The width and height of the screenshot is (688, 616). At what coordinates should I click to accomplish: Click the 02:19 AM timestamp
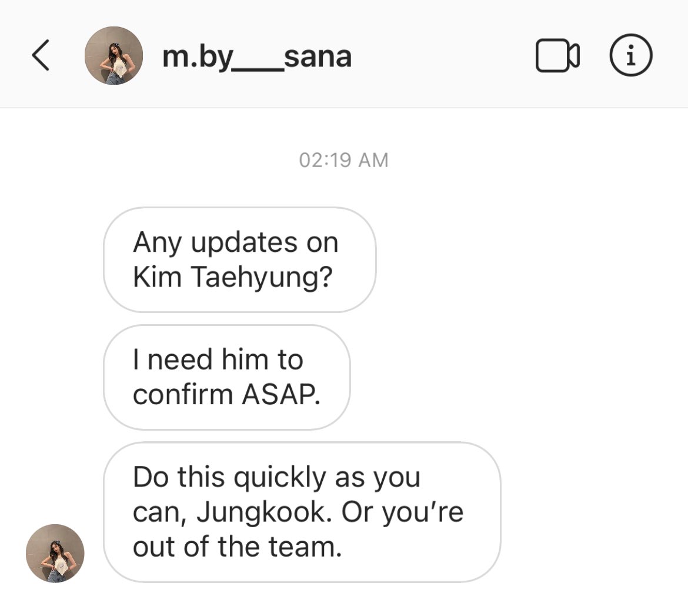point(343,160)
